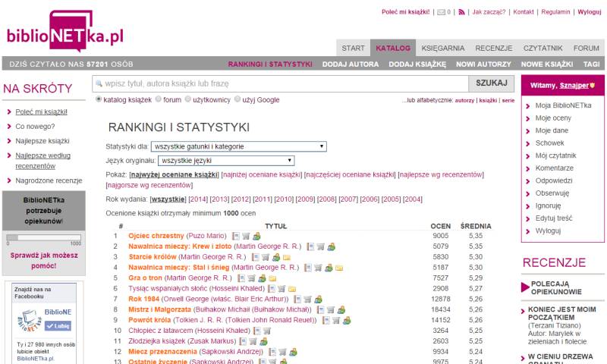The width and height of the screenshot is (607, 364).
Task: Click the BiblioNETka.pl logo
Action: point(65,32)
